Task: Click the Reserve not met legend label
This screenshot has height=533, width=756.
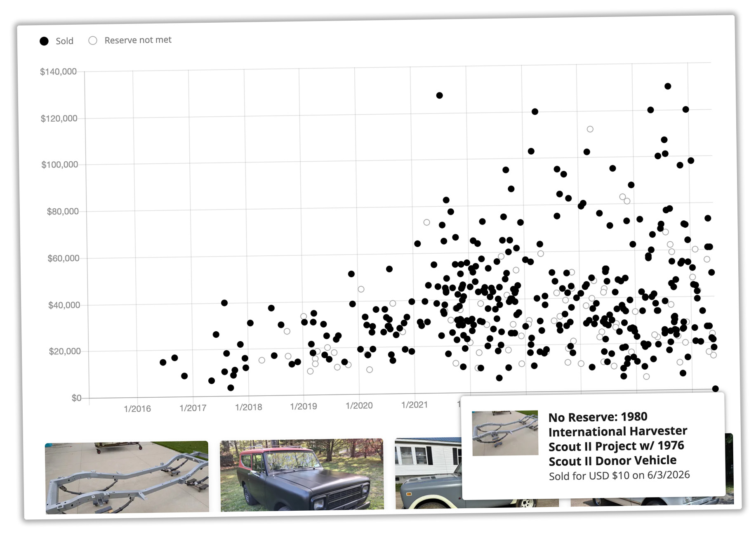Action: [x=138, y=40]
